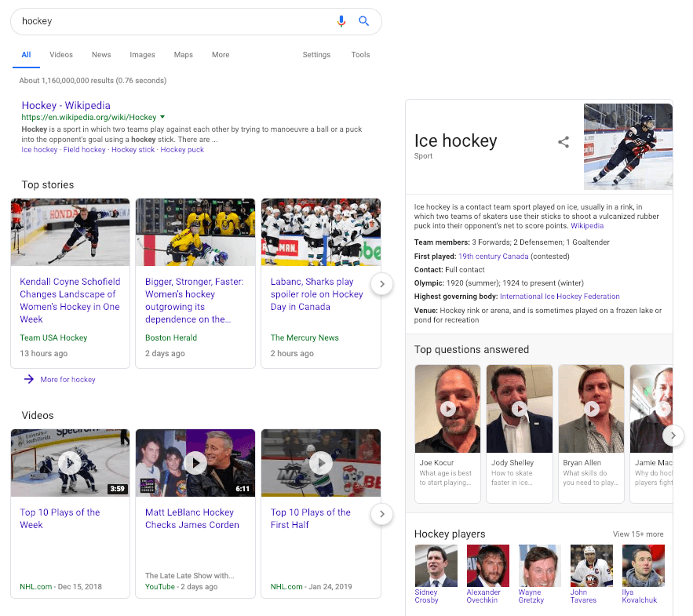The image size is (693, 616).
Task: Play the Jody Shelley answer video
Action: pos(520,408)
